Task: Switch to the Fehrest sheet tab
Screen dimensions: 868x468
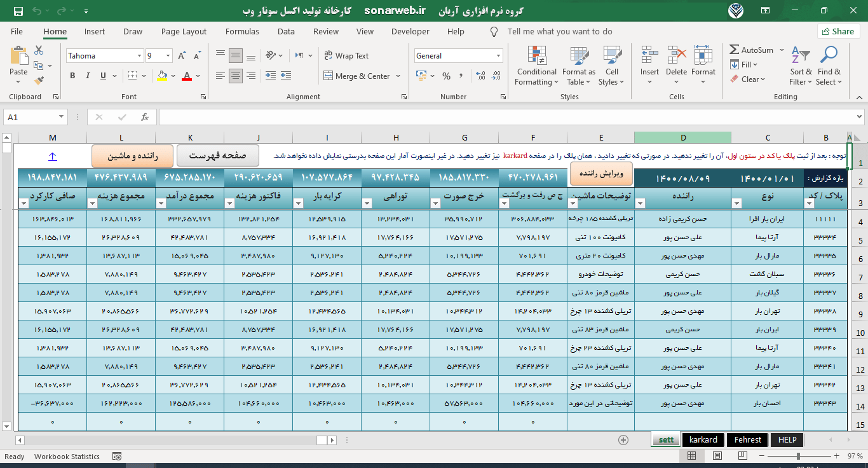Action: tap(748, 439)
